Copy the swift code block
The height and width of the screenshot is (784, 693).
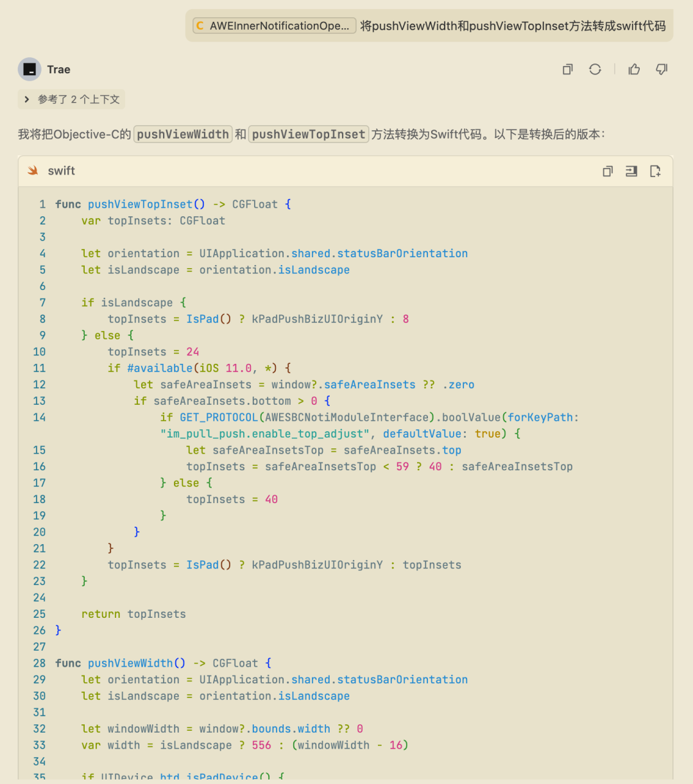(608, 171)
